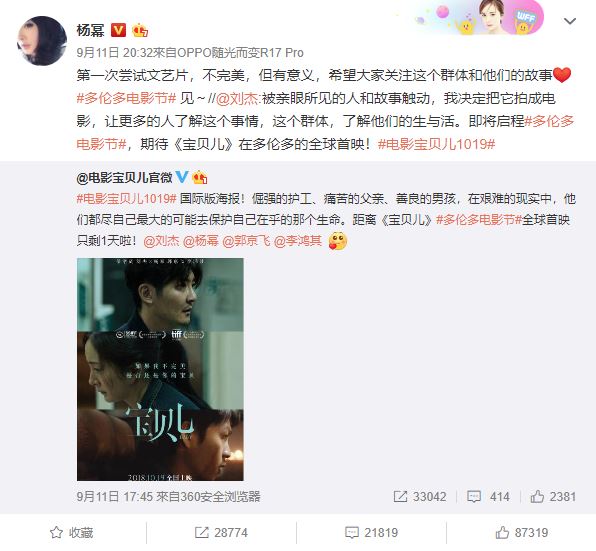The image size is (596, 551).
Task: Open the 杨幂 username link
Action: point(90,30)
